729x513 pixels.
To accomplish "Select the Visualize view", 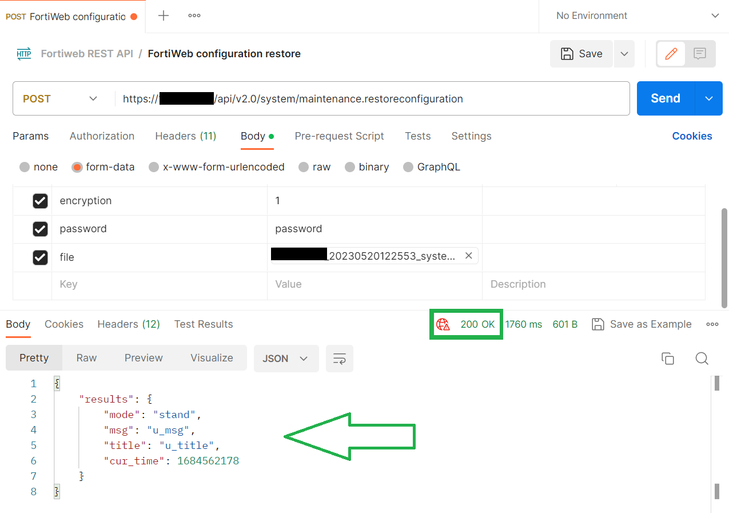I will coord(212,358).
